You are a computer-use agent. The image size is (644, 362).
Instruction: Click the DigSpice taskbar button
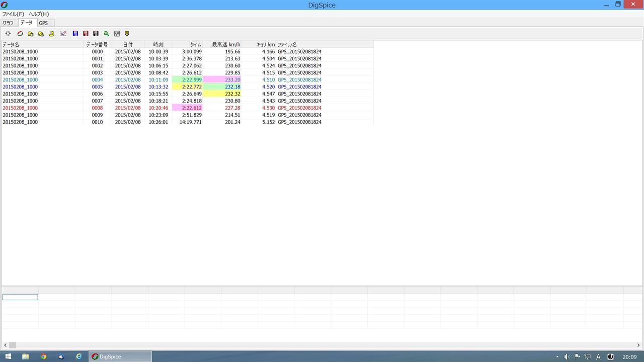pyautogui.click(x=120, y=356)
